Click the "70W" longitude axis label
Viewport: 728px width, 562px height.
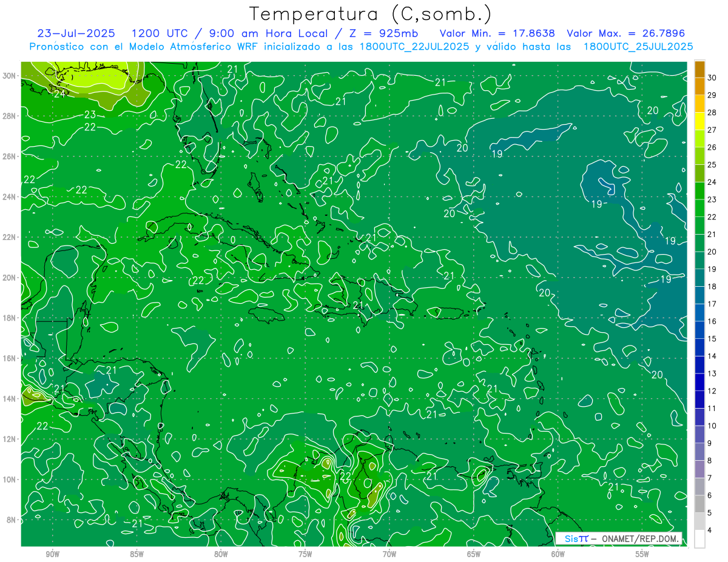[389, 554]
